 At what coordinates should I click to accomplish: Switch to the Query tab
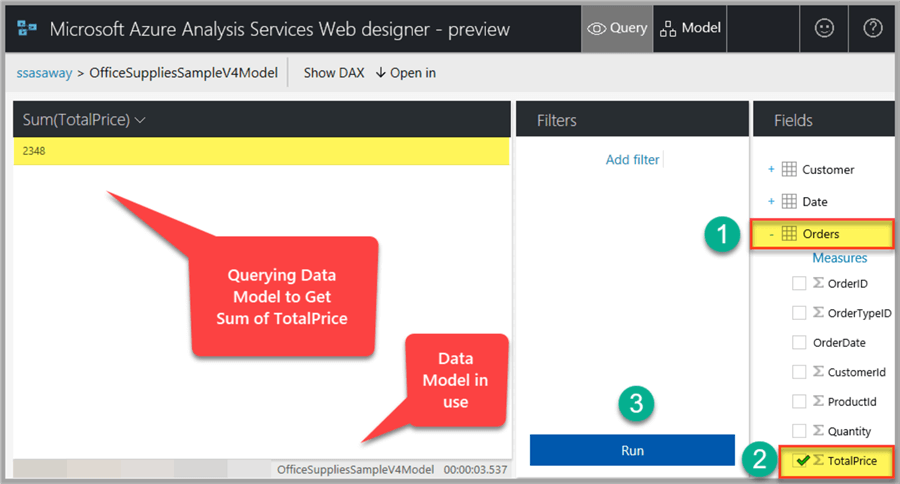617,28
